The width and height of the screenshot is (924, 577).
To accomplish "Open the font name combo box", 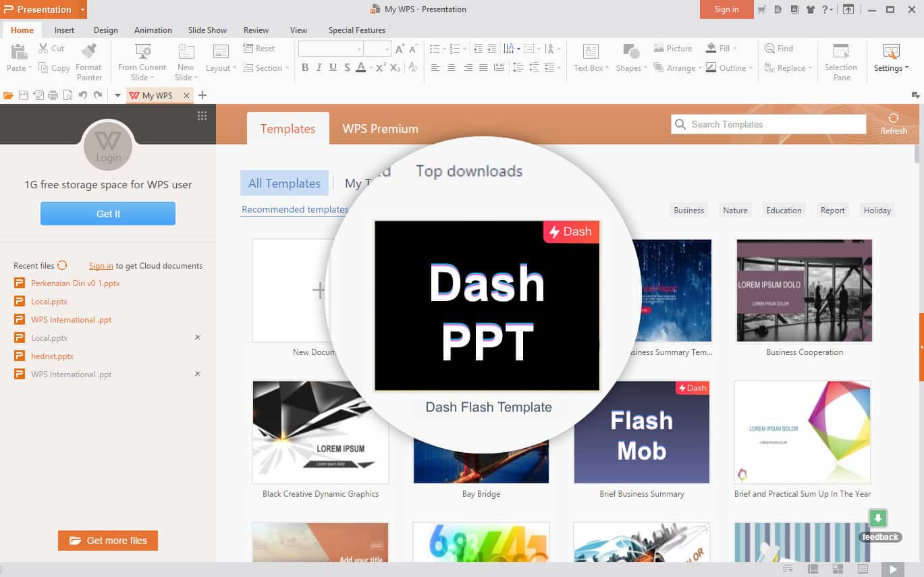I will pos(331,49).
